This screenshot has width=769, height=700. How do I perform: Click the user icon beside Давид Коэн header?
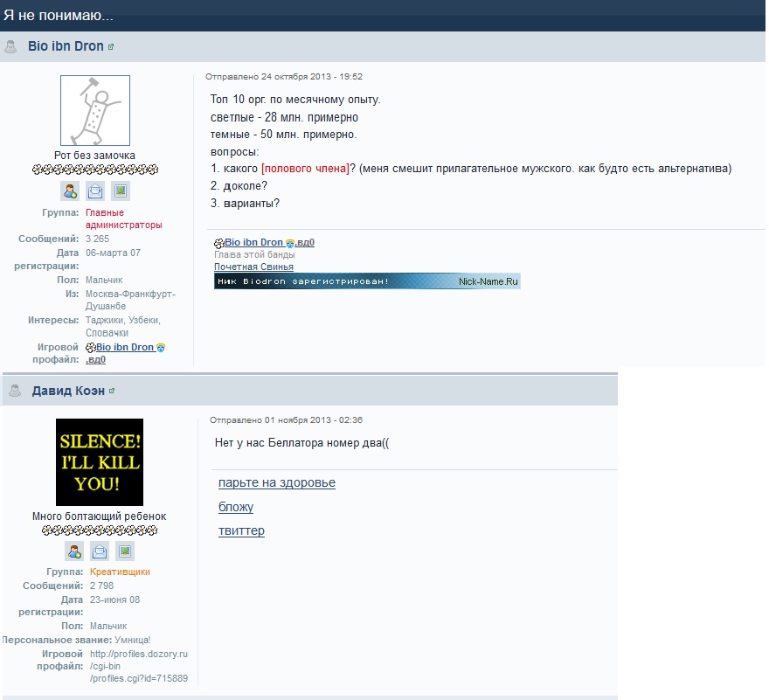pyautogui.click(x=15, y=391)
